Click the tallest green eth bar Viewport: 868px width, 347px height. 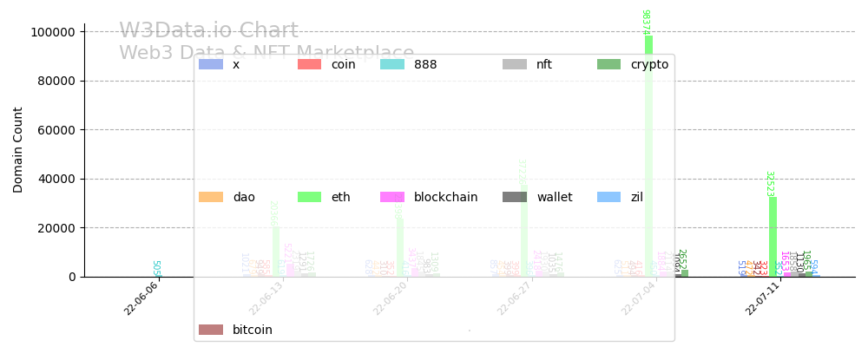pos(648,156)
